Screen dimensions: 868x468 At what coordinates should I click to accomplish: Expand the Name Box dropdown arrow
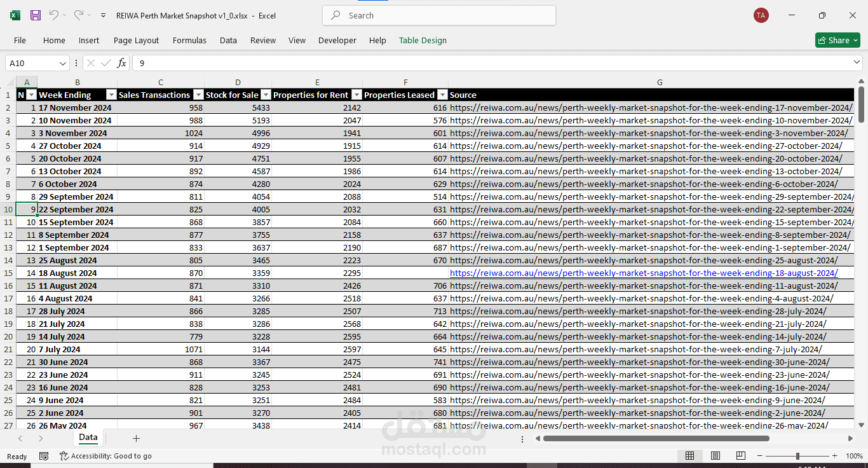click(x=63, y=63)
